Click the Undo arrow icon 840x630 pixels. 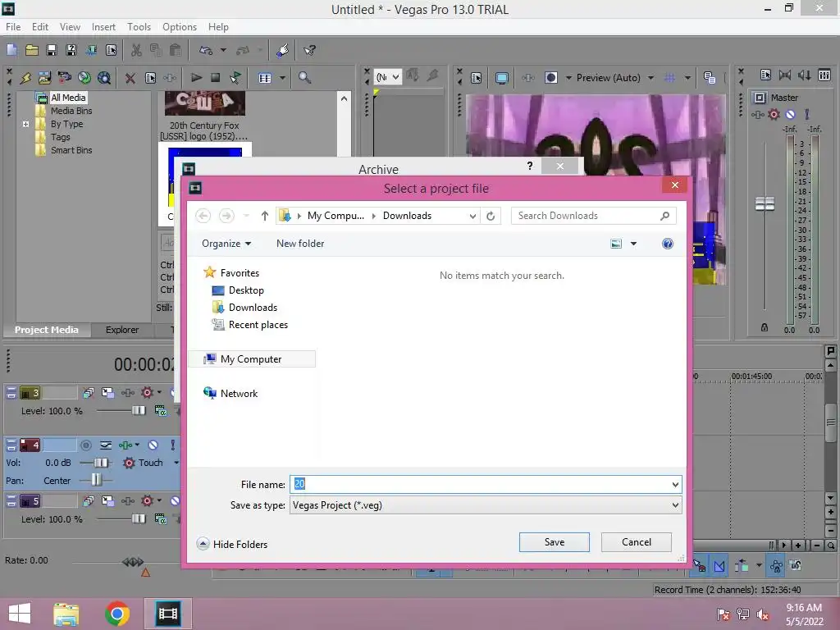(x=206, y=50)
